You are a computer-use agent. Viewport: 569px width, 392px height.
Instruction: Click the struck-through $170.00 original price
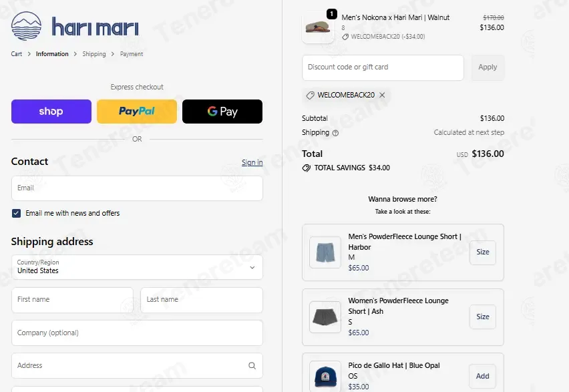pos(493,17)
